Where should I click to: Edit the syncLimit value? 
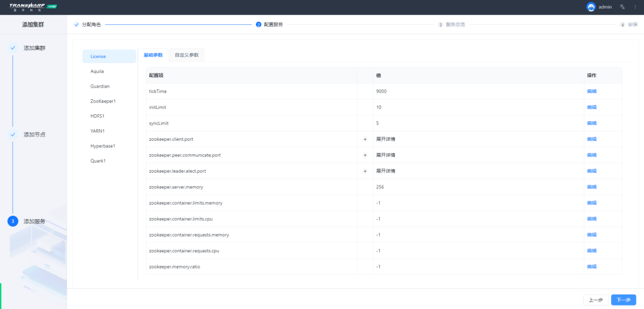(x=591, y=123)
